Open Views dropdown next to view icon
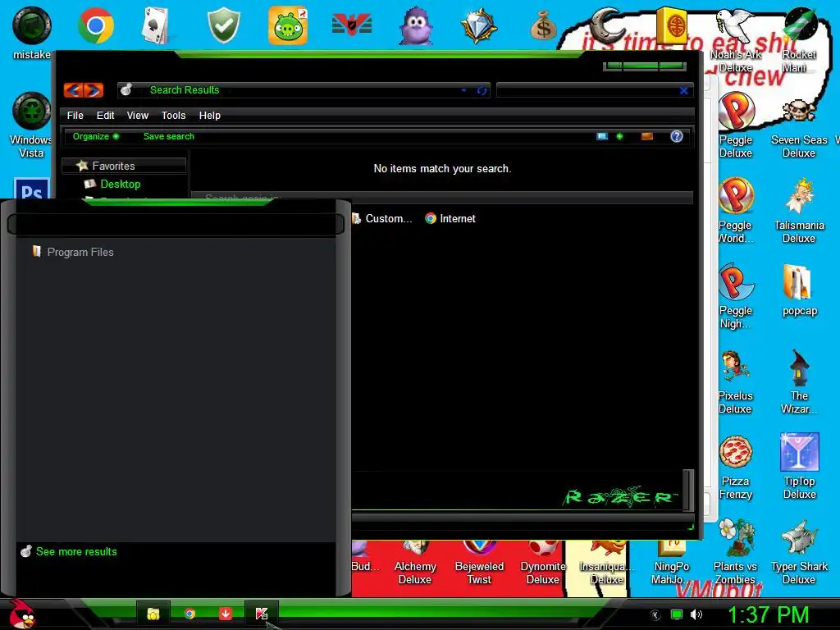Viewport: 840px width, 630px height. (620, 136)
